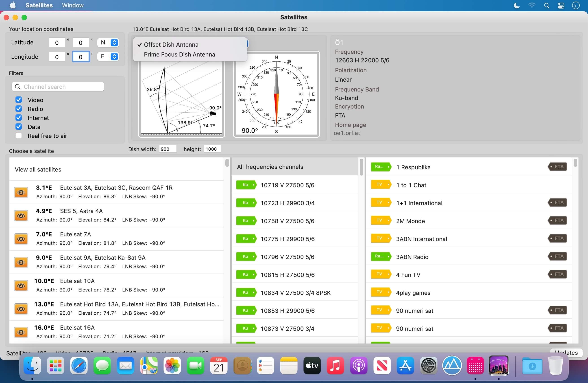Click FTA badge on 1+1 International row

557,203
